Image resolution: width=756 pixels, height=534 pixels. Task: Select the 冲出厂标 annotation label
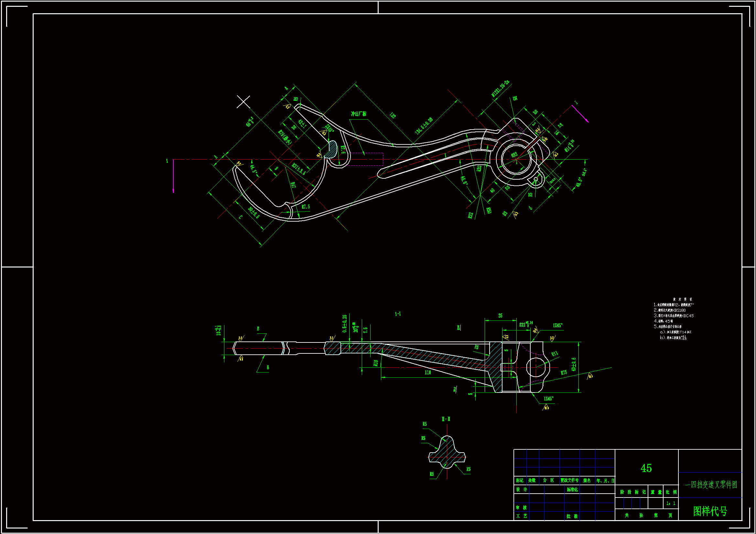(359, 114)
